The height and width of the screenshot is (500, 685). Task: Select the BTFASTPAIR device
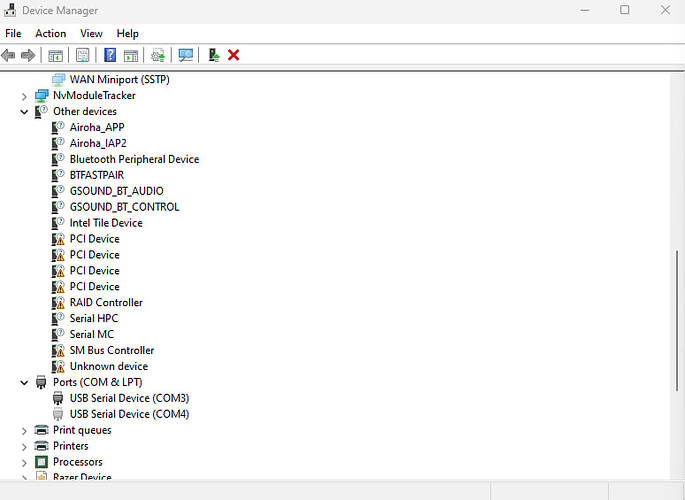97,175
